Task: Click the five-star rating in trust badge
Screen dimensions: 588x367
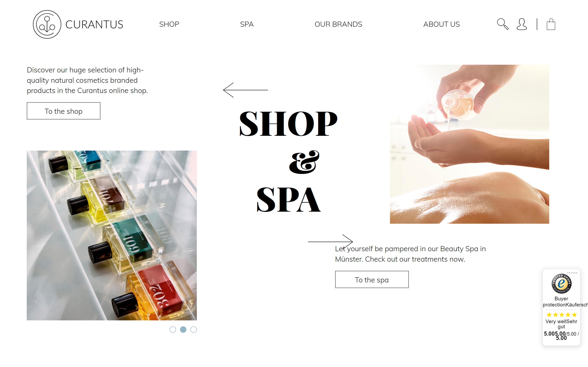Action: click(562, 315)
